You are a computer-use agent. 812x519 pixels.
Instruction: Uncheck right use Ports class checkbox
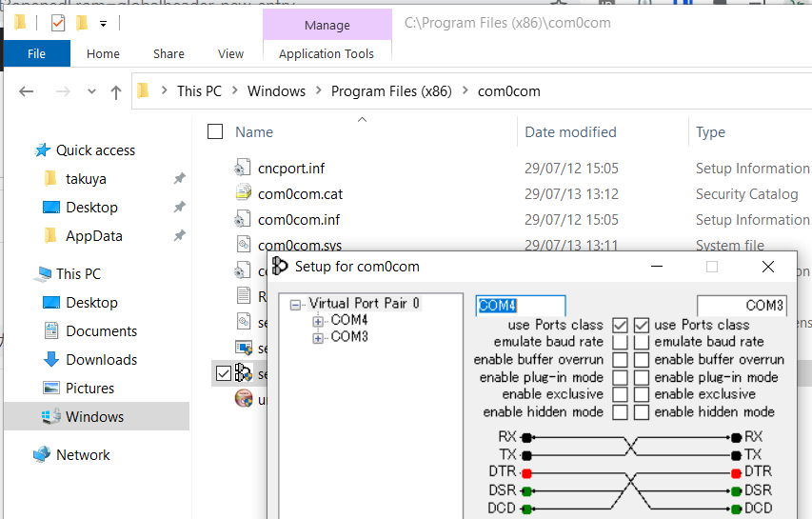(x=642, y=326)
